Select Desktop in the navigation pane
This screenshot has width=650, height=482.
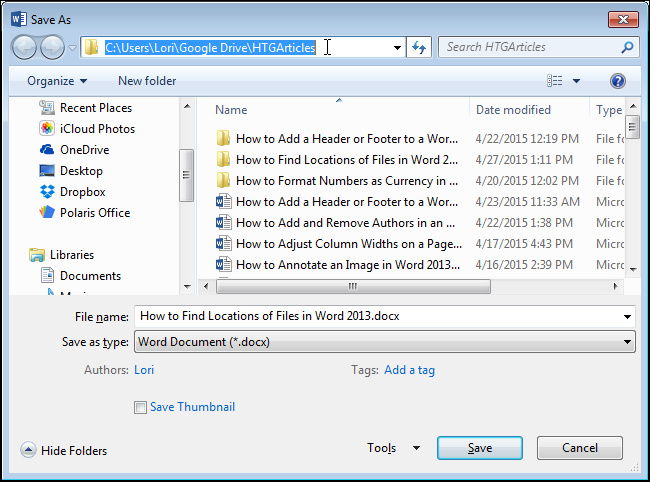(81, 171)
